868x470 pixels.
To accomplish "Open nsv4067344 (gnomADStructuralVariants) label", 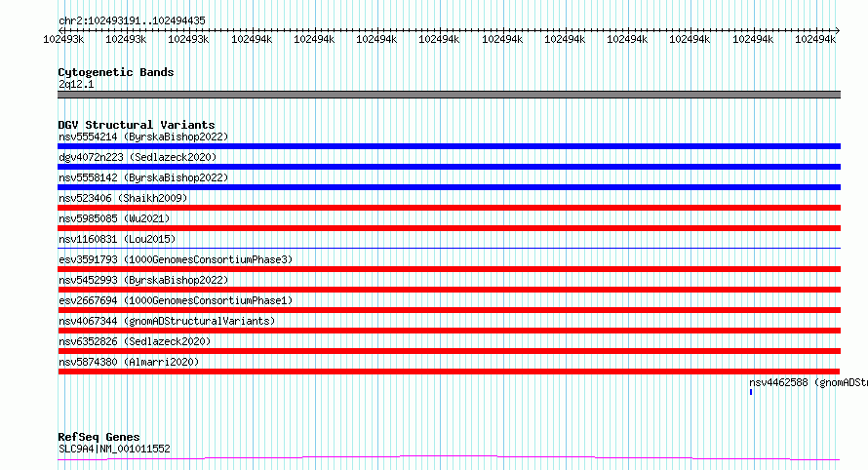I will pyautogui.click(x=167, y=321).
